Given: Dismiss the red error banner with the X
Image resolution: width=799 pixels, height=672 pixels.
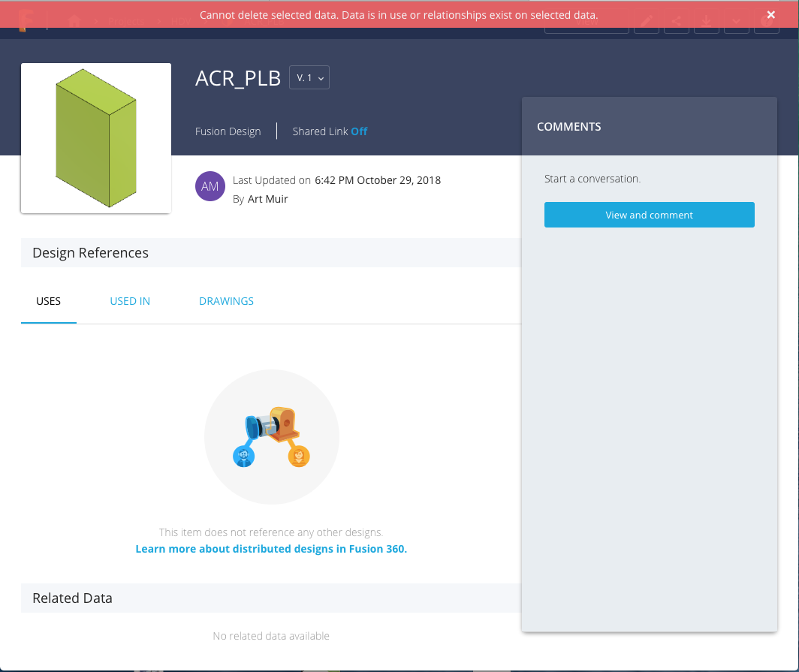Looking at the screenshot, I should pyautogui.click(x=770, y=15).
